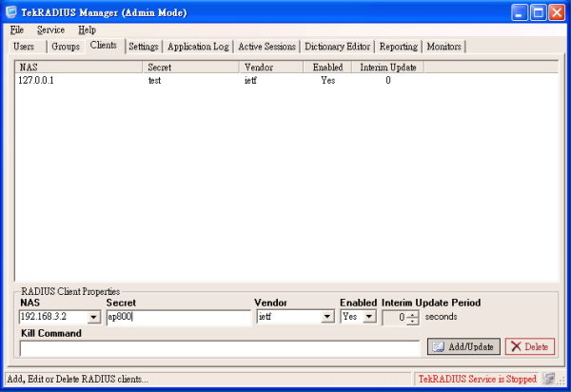Sort by the NAS column header

[x=79, y=67]
